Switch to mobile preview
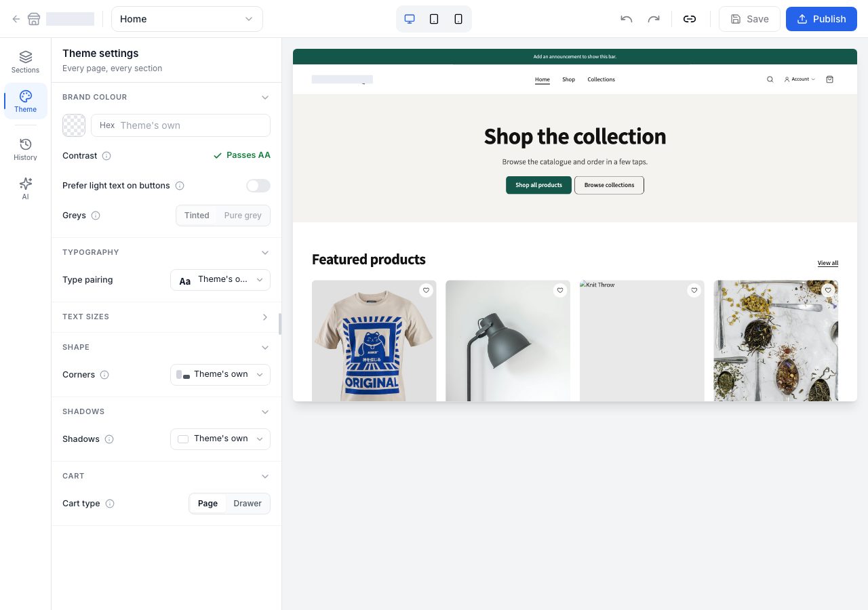Viewport: 868px width, 610px height. click(458, 19)
